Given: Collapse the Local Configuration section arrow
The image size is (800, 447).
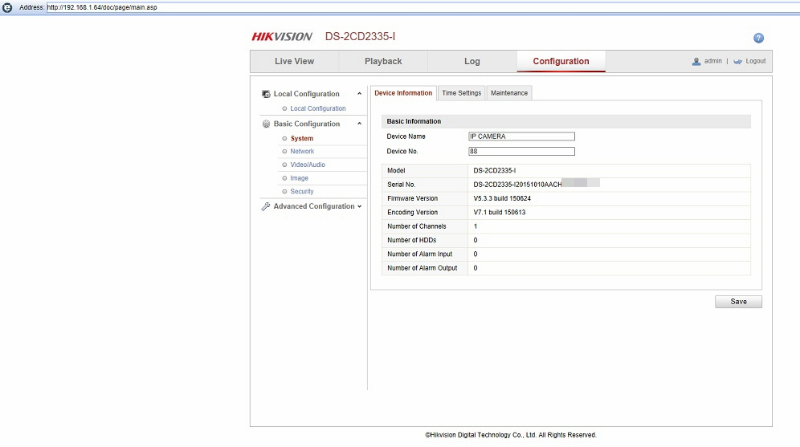Looking at the screenshot, I should 359,94.
